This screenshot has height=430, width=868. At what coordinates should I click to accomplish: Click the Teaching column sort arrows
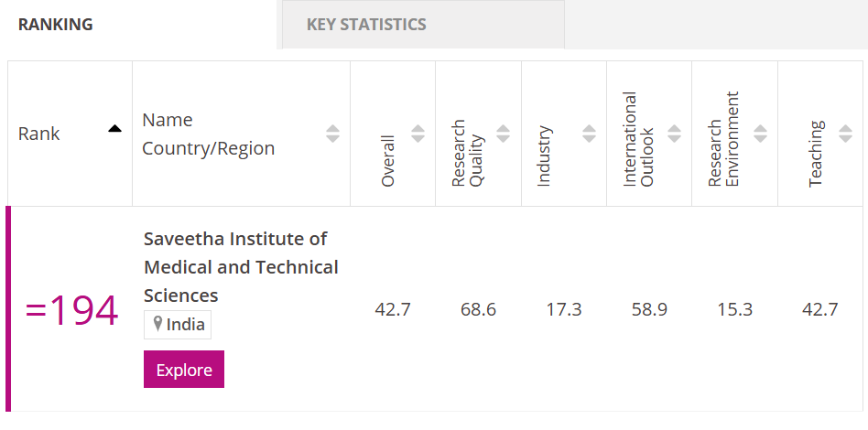pos(845,134)
